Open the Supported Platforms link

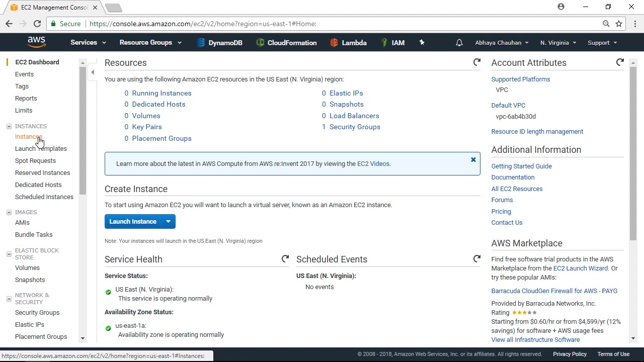[x=520, y=79]
